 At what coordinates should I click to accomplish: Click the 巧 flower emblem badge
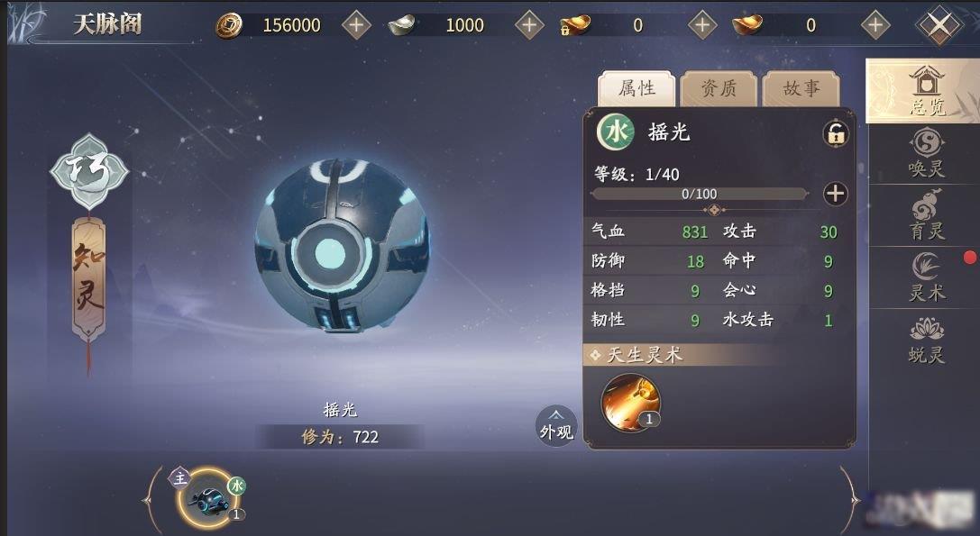89,171
